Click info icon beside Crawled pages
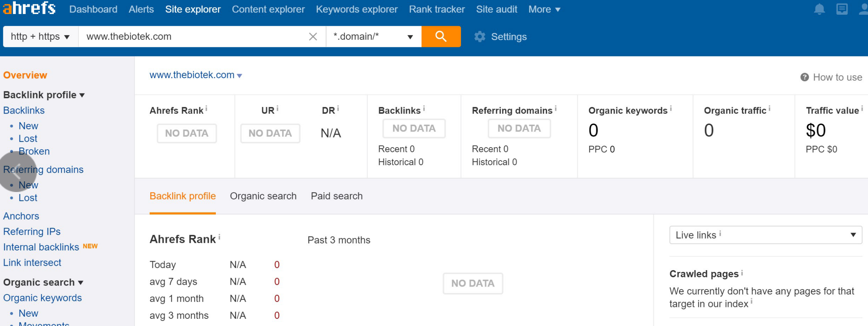Viewport: 868px width, 326px height. coord(742,273)
